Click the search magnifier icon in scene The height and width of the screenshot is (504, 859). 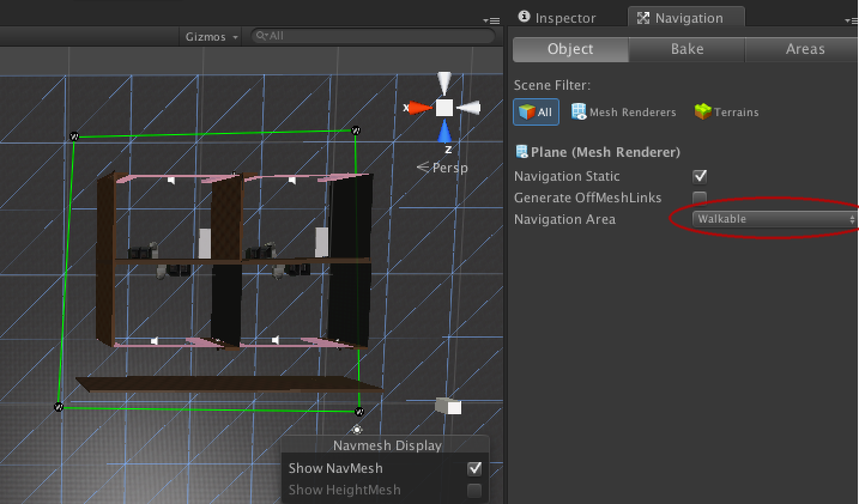coord(261,36)
